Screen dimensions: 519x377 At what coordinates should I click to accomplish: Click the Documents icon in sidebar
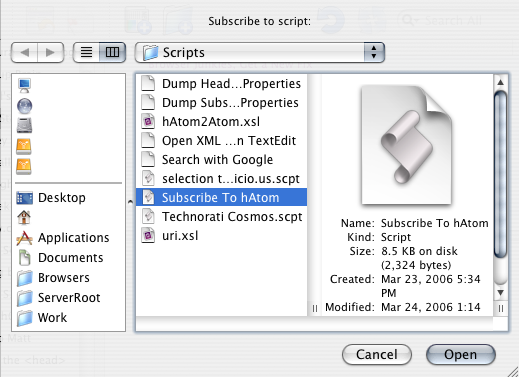pyautogui.click(x=24, y=258)
